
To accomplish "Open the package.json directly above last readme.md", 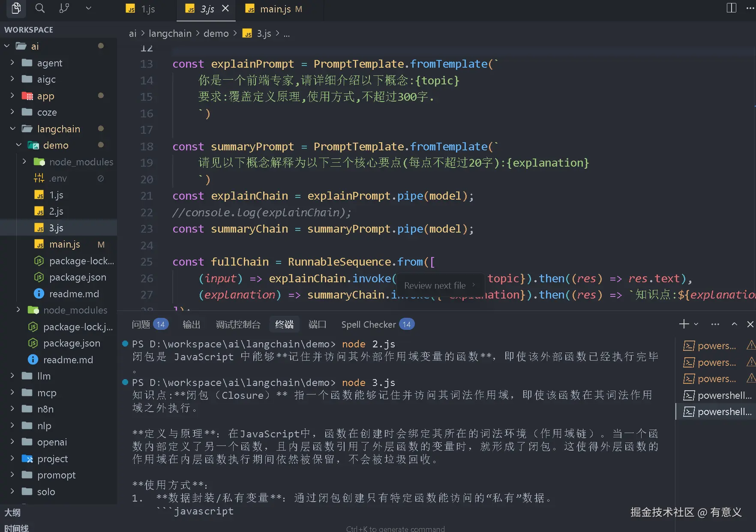I will tap(58, 343).
